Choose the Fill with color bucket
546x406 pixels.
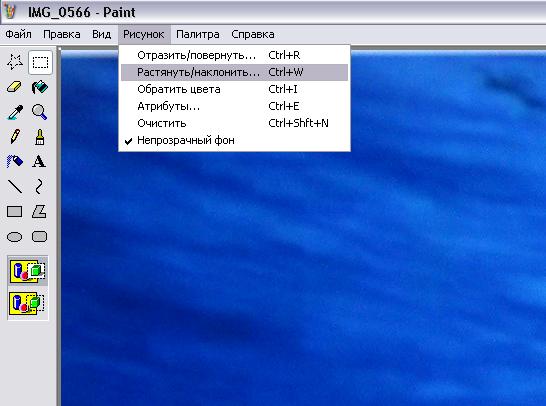coord(40,87)
